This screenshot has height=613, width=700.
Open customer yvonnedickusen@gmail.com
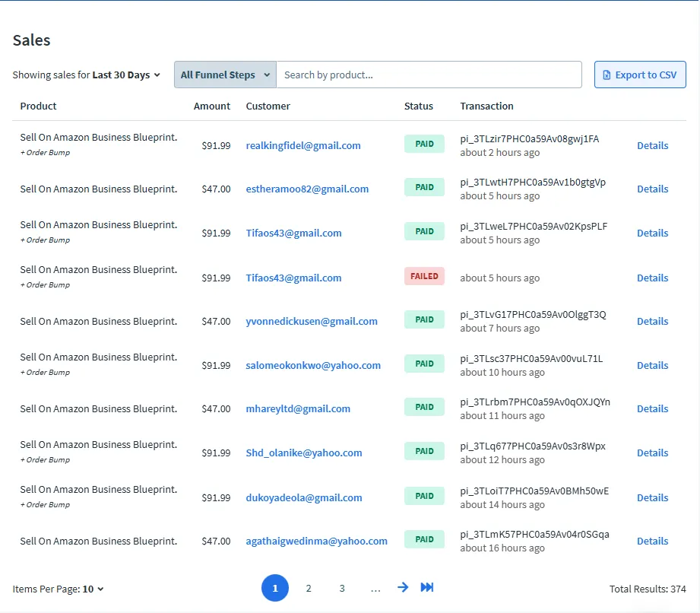312,321
